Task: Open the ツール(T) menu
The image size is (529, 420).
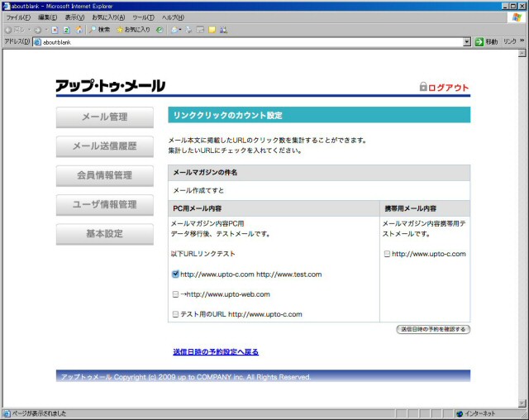Action: pos(143,17)
